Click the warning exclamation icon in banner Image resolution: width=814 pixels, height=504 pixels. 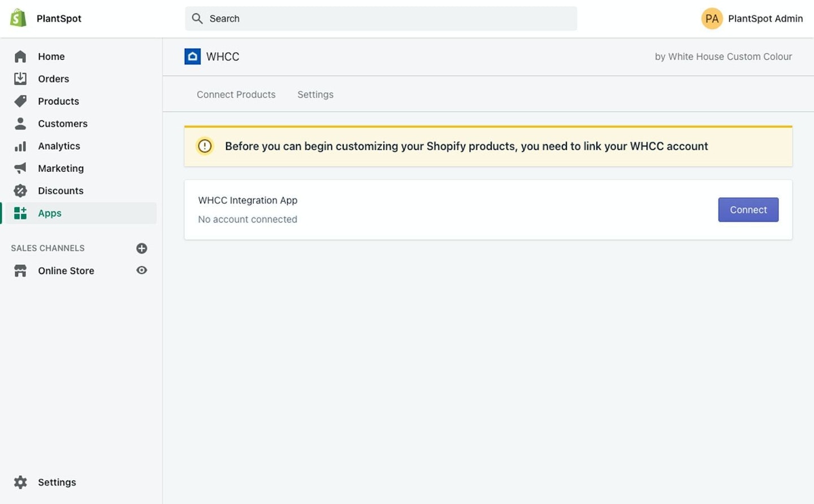coord(205,146)
